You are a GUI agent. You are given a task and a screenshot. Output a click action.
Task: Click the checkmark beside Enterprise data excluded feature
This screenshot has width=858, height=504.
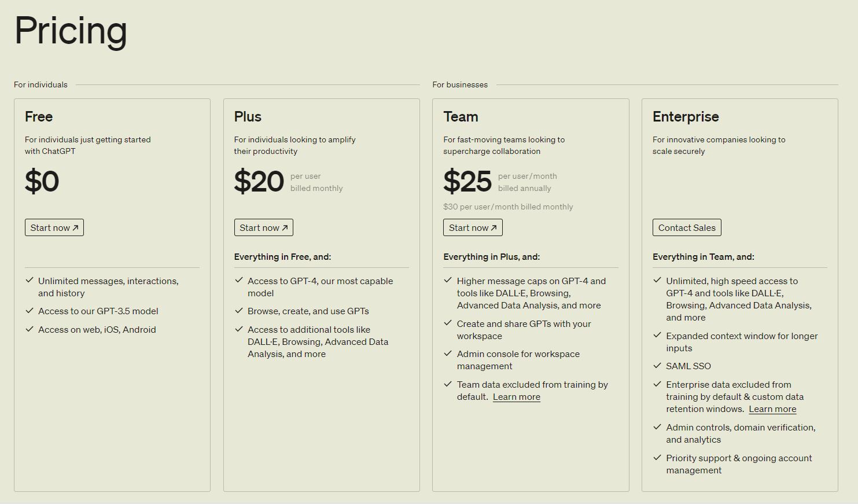point(657,384)
